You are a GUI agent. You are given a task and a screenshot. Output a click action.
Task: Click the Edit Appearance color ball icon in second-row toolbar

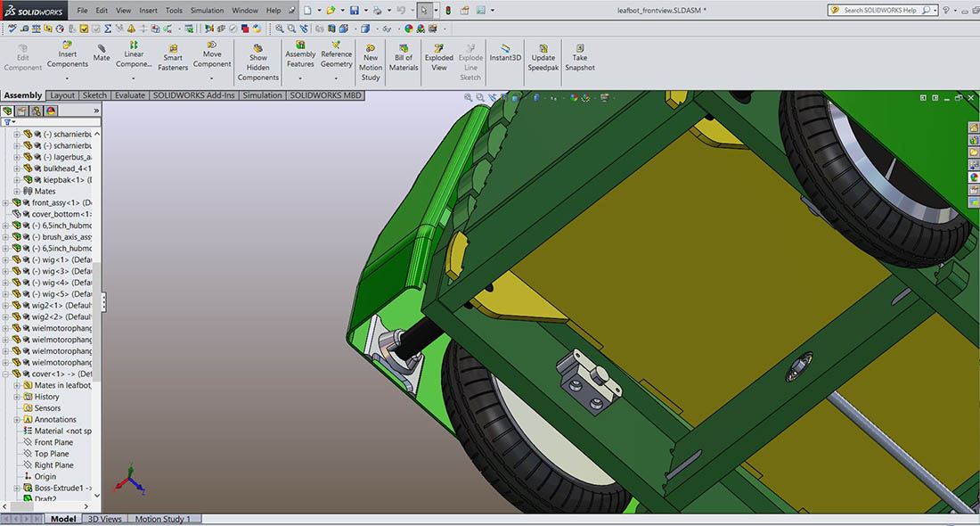coord(409,29)
